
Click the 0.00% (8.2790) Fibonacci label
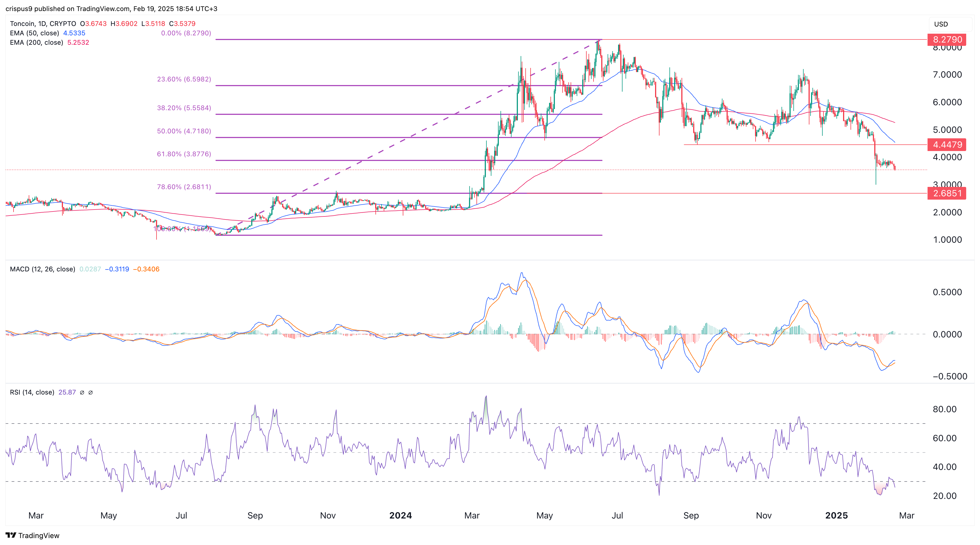186,33
